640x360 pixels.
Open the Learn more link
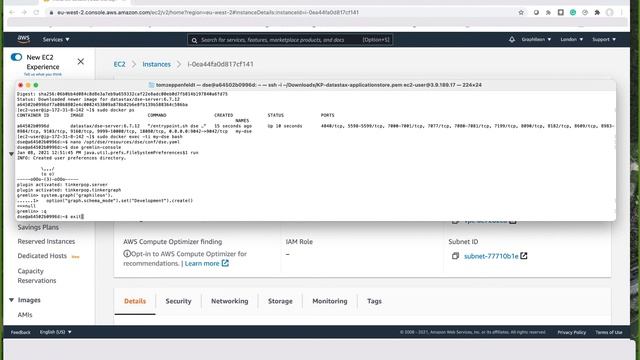click(202, 263)
